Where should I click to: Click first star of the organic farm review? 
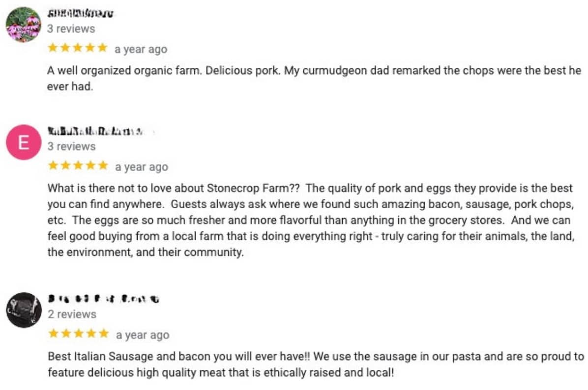click(x=53, y=48)
